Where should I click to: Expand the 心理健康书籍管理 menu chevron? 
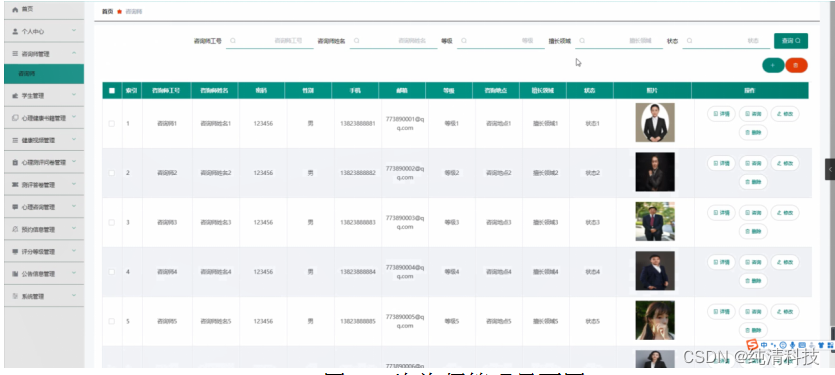[74, 117]
